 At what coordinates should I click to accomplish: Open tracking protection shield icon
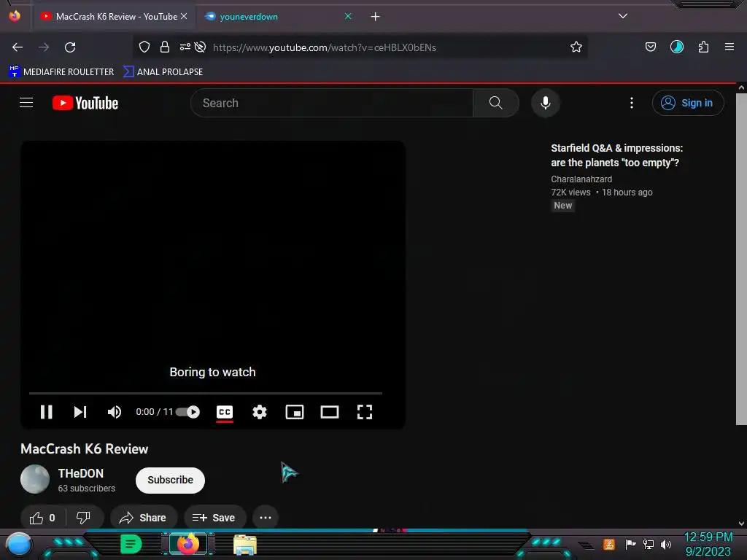[x=144, y=47]
